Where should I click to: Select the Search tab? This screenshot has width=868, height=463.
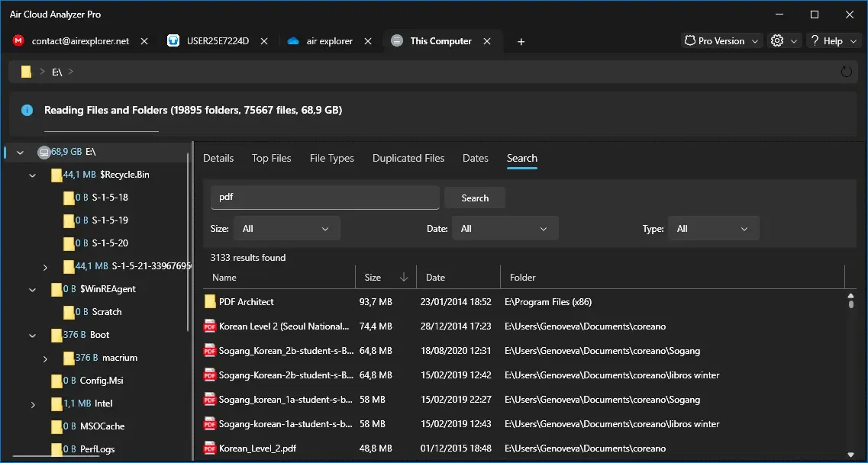(522, 158)
